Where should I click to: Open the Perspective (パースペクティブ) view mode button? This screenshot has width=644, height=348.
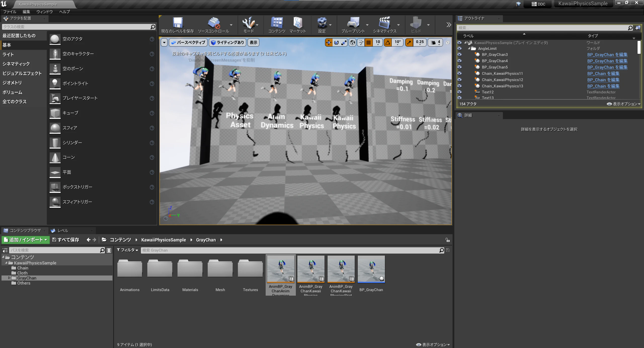point(188,43)
